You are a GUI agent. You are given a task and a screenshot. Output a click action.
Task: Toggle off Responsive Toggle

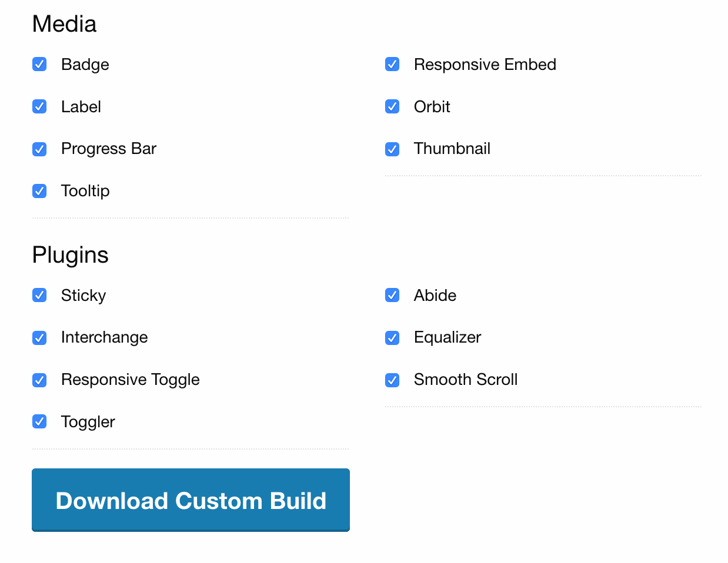(39, 380)
